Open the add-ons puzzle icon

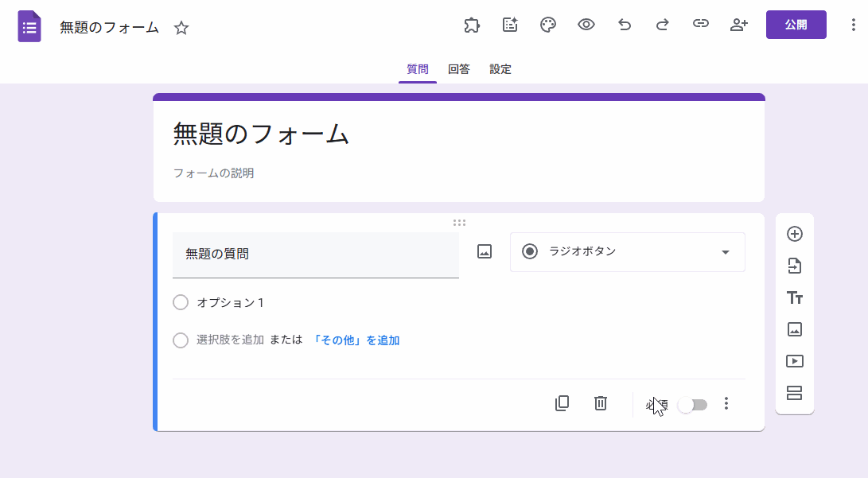(x=472, y=25)
